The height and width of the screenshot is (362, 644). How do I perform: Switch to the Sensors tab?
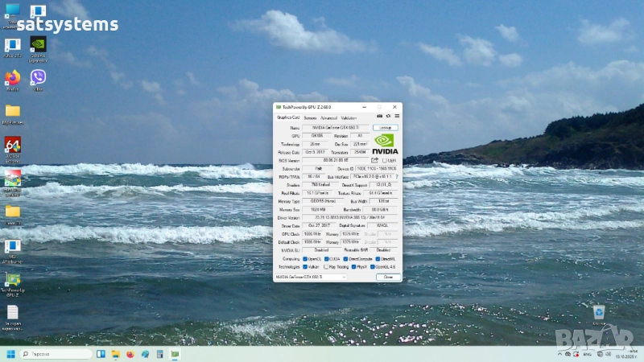tap(309, 117)
